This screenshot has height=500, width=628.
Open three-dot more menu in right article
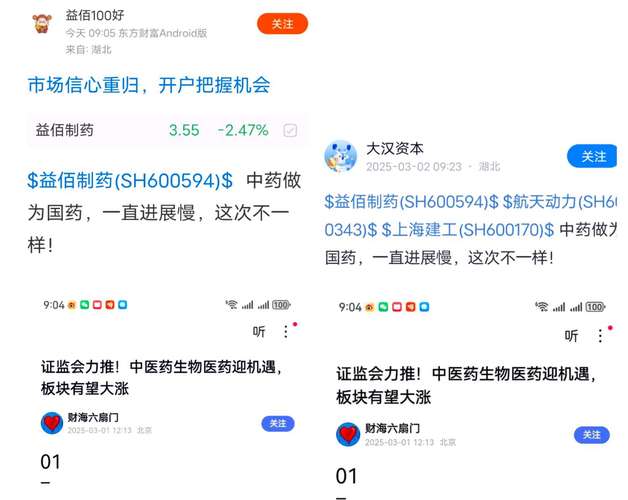pos(600,335)
